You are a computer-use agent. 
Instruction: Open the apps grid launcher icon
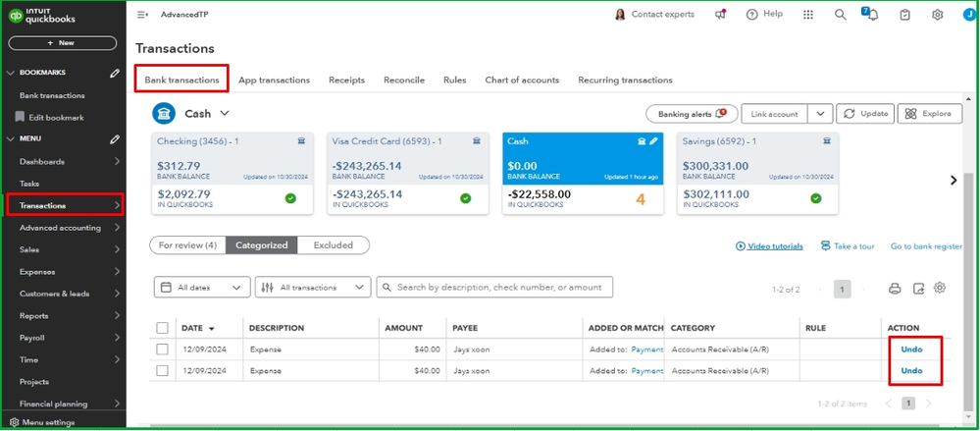(808, 15)
